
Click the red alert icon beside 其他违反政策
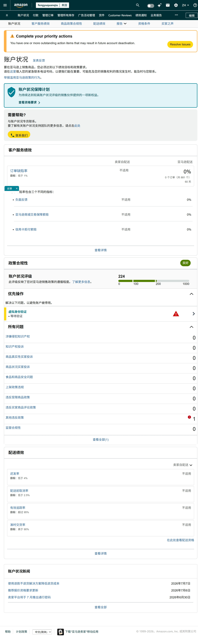pos(189,417)
